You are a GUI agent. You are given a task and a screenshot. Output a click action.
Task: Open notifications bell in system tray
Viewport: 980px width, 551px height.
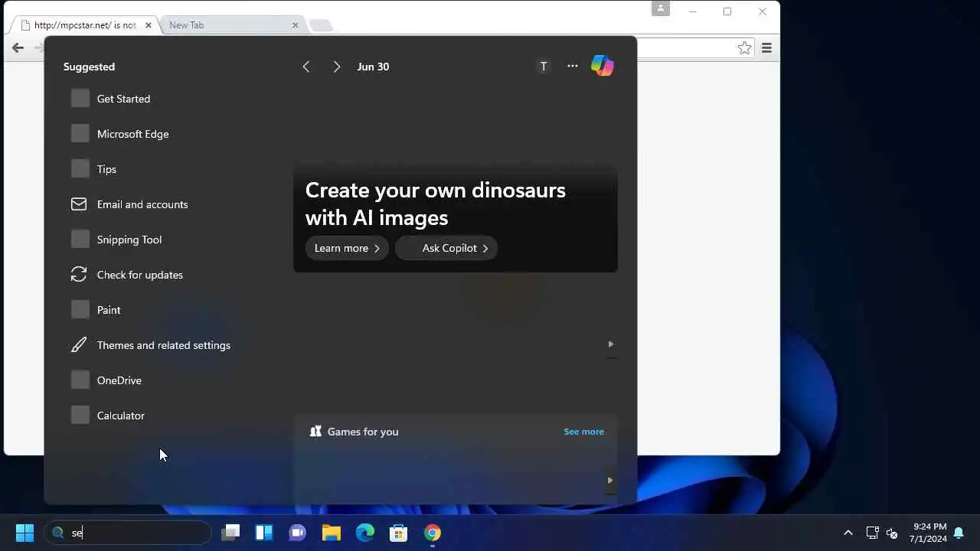point(959,533)
